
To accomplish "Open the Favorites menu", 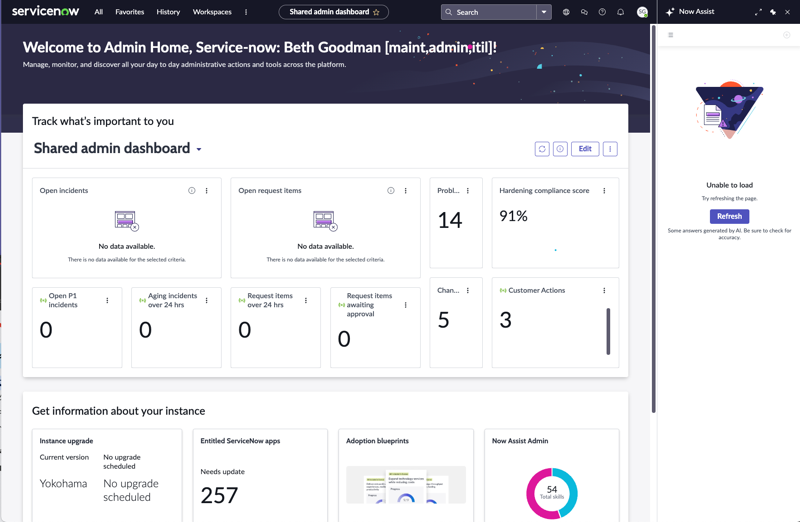I will [130, 12].
